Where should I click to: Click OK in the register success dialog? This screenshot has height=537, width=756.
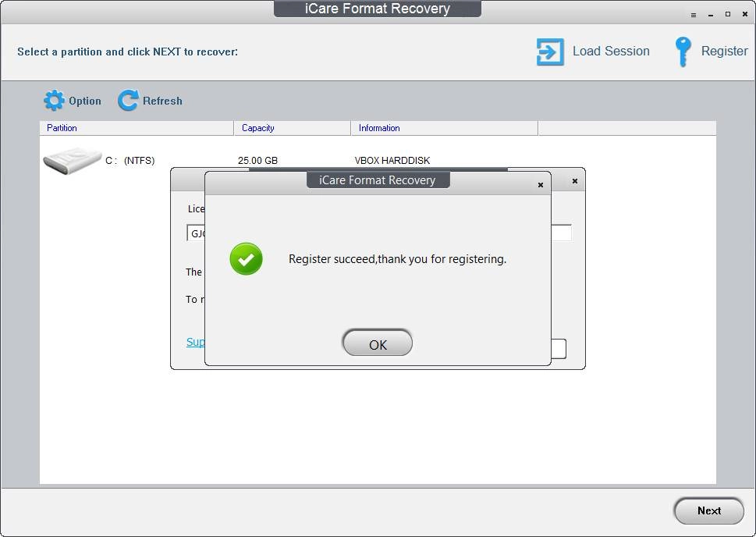tap(378, 343)
